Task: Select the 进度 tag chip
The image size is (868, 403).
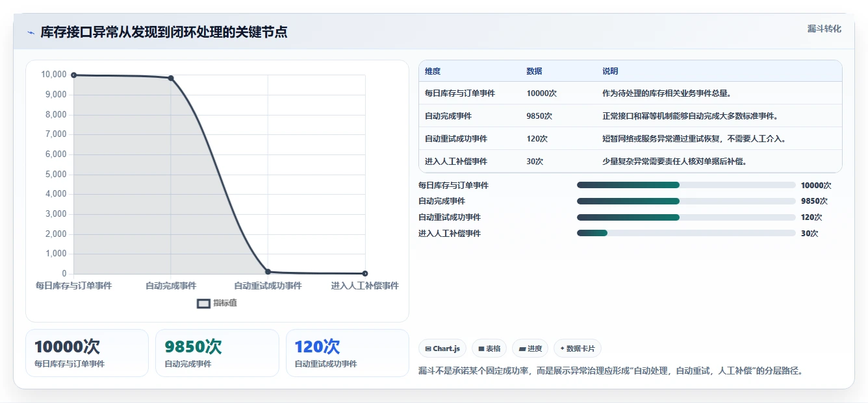Action: point(530,348)
